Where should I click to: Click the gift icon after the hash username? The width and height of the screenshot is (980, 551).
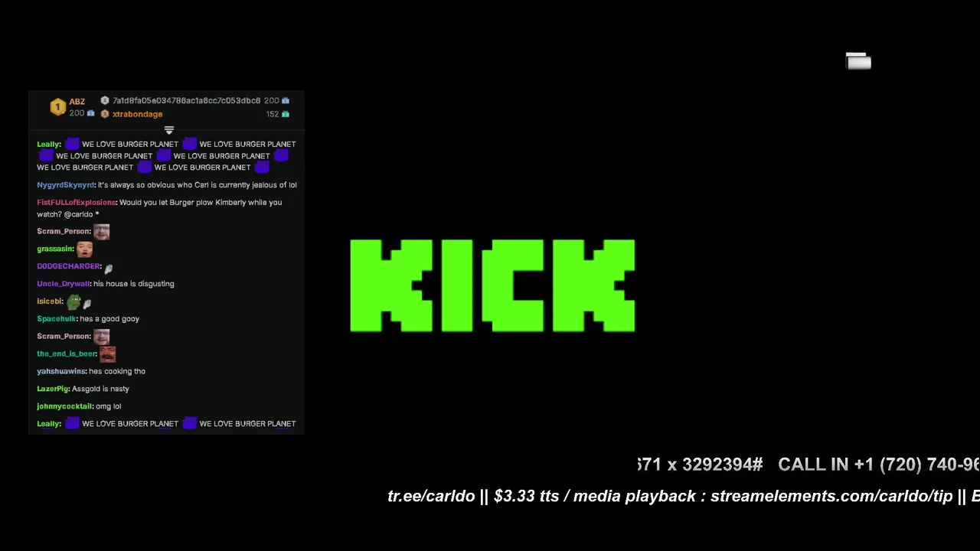[286, 100]
